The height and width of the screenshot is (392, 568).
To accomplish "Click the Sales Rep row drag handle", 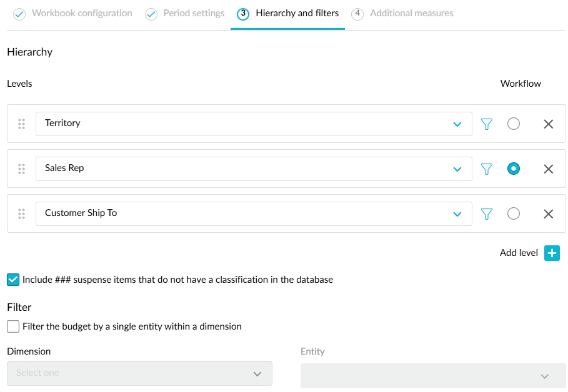I will point(22,169).
